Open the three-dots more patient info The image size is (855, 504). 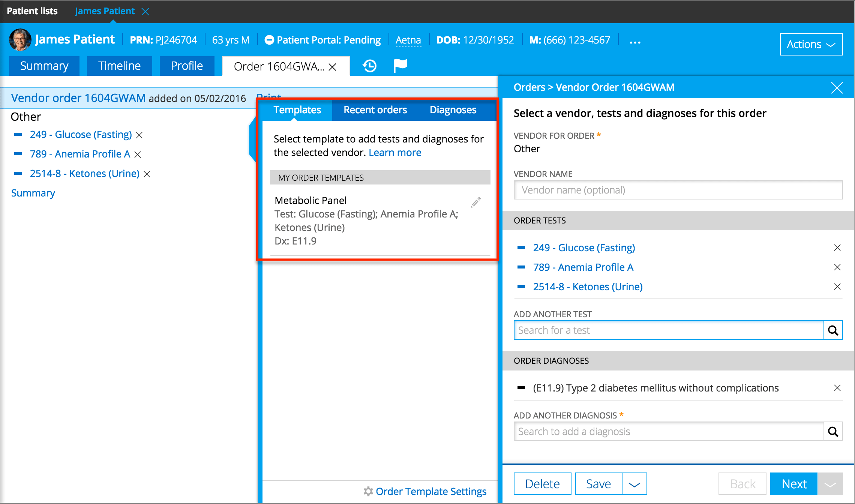tap(635, 42)
